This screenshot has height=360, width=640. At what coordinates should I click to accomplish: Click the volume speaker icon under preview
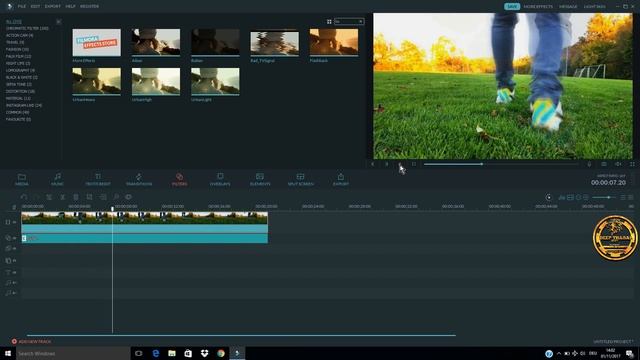click(618, 164)
